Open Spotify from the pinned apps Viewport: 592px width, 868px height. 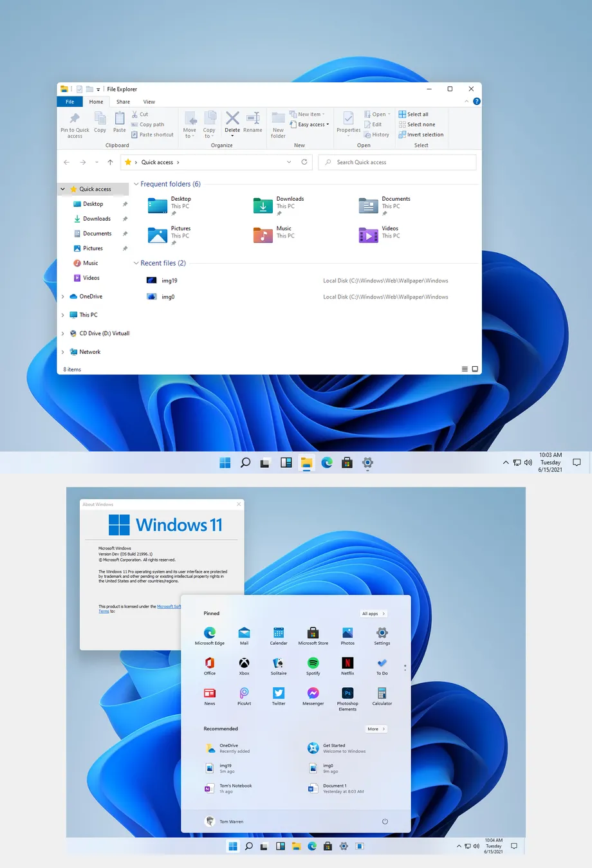(x=313, y=665)
